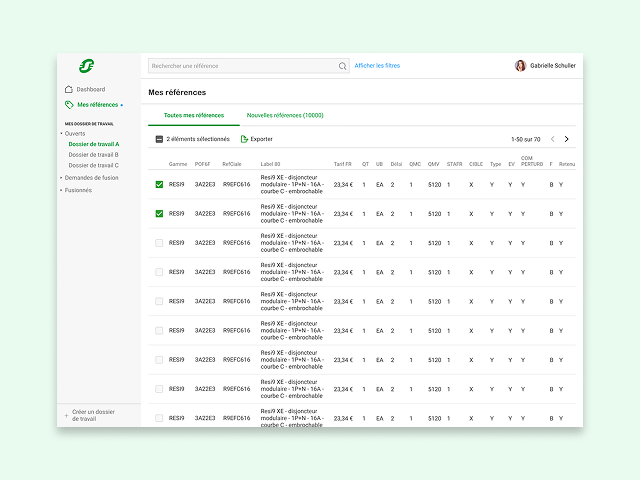This screenshot has width=640, height=480.
Task: Click Afficher les filtres link
Action: (377, 66)
